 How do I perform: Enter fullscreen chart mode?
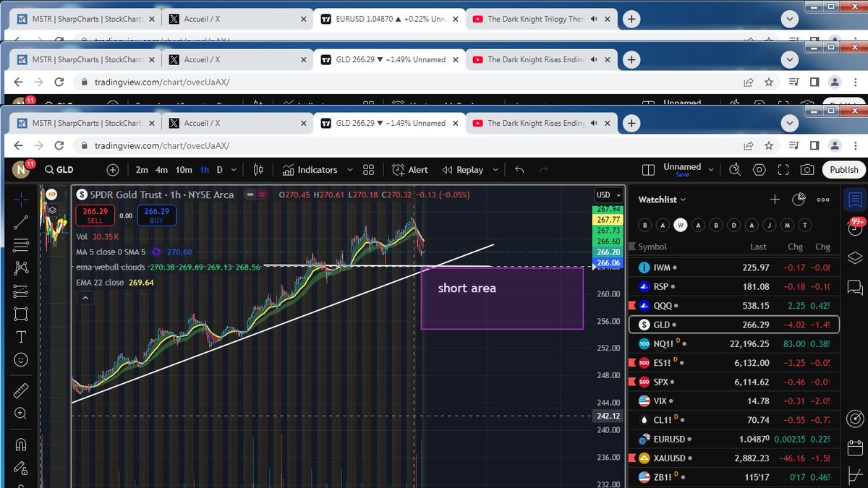click(783, 170)
